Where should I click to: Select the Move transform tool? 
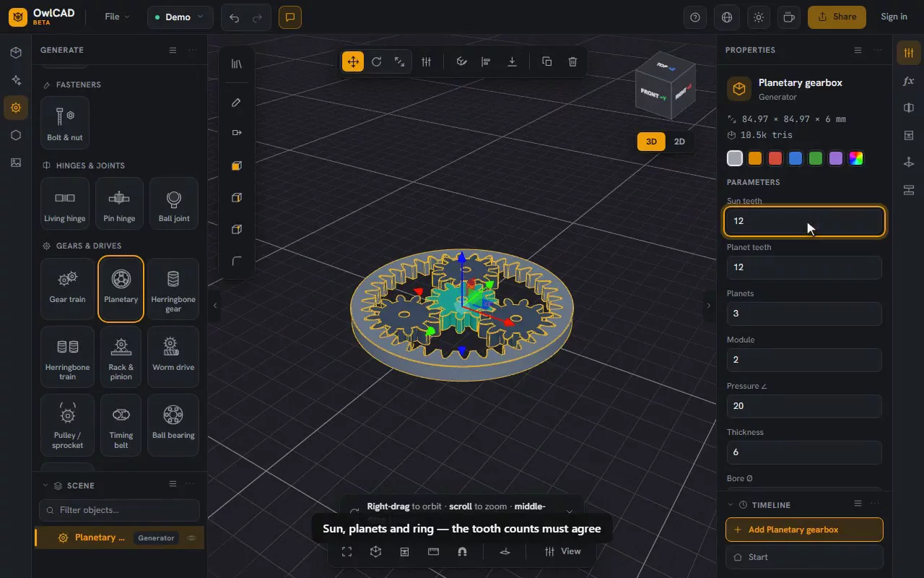[x=353, y=61]
